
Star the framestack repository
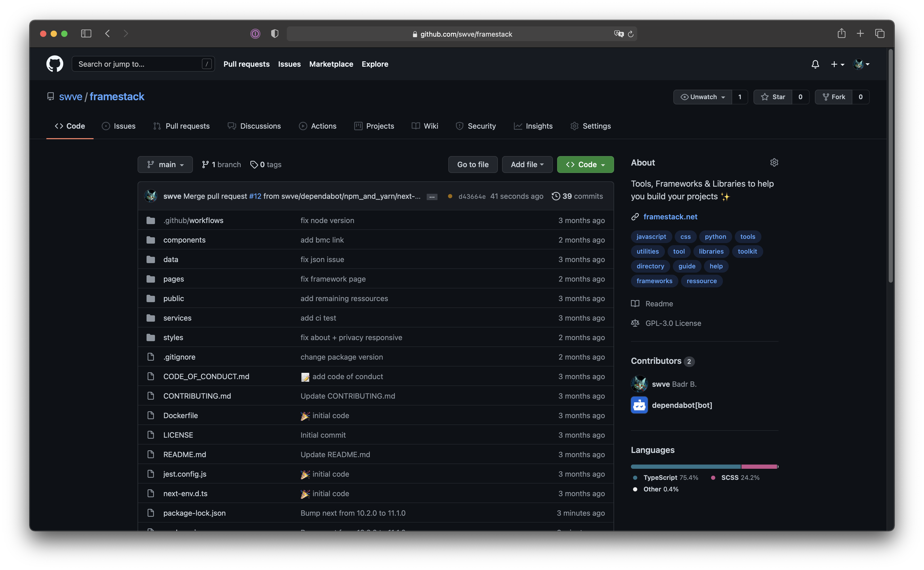click(773, 97)
